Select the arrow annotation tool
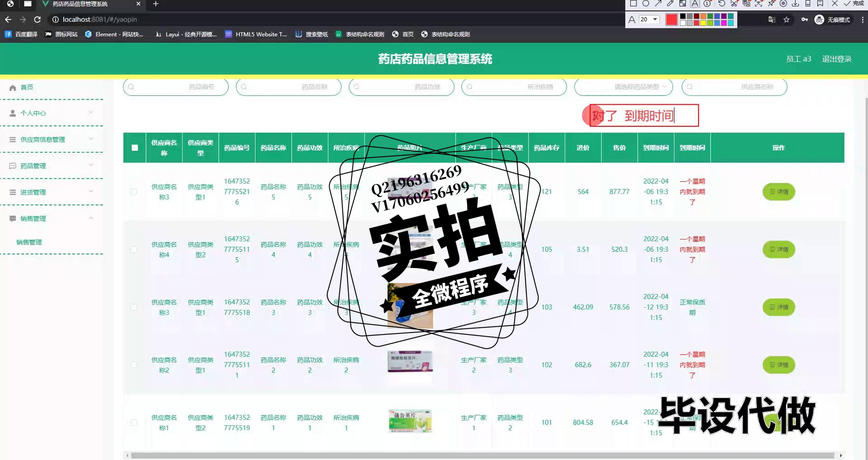868x460 pixels. point(658,4)
